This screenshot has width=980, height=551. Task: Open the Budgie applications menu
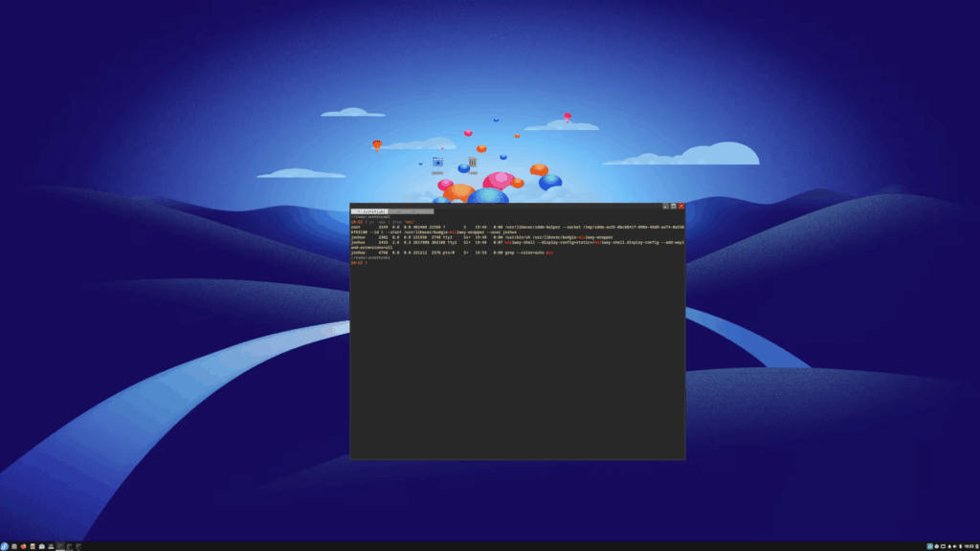(x=7, y=545)
